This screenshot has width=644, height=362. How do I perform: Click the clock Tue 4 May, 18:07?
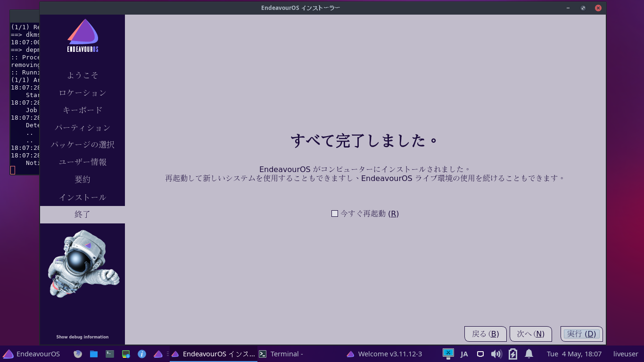point(574,354)
